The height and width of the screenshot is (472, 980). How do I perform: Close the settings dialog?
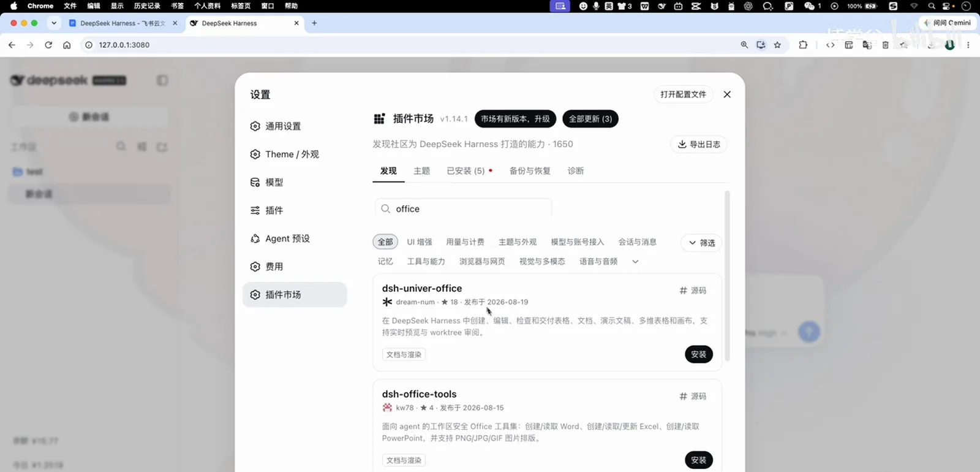coord(727,94)
